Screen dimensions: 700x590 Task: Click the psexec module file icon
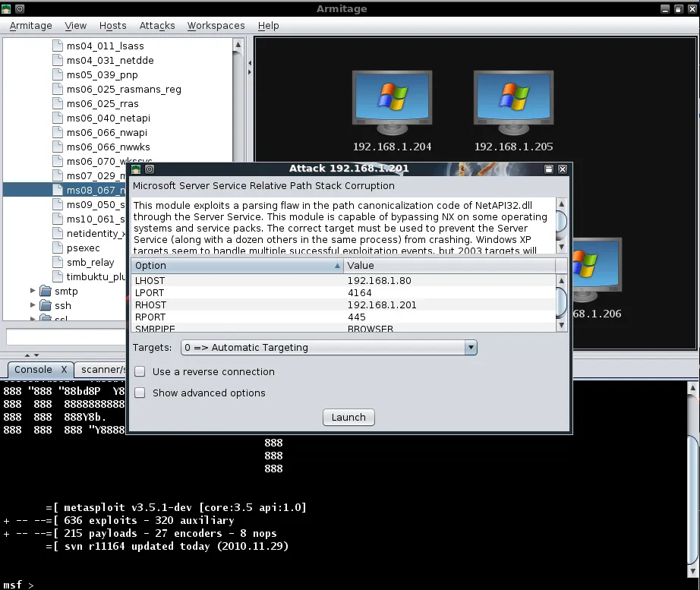(58, 248)
